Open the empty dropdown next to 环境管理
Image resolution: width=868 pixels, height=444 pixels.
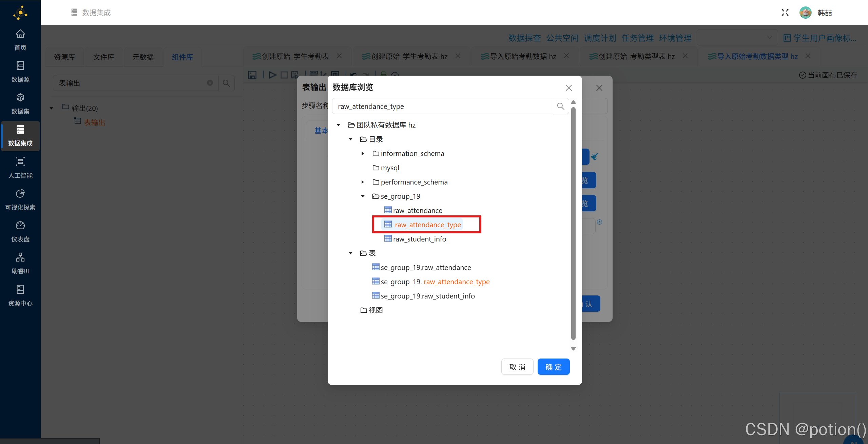pyautogui.click(x=737, y=37)
